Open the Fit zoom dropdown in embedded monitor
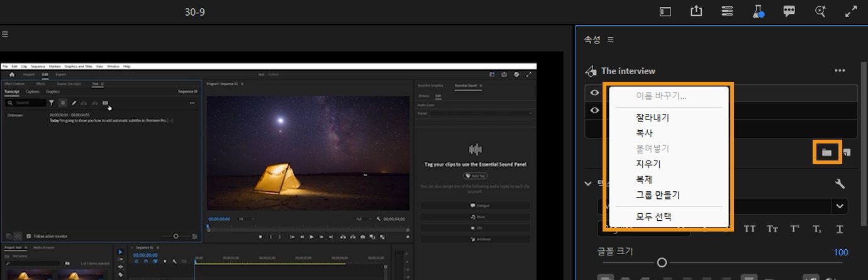The height and width of the screenshot is (280, 868). click(247, 219)
